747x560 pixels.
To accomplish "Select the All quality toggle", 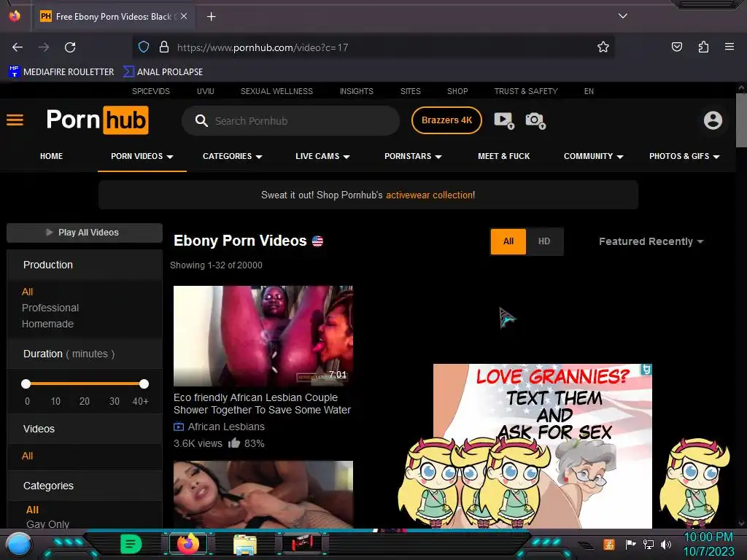I will click(x=508, y=241).
